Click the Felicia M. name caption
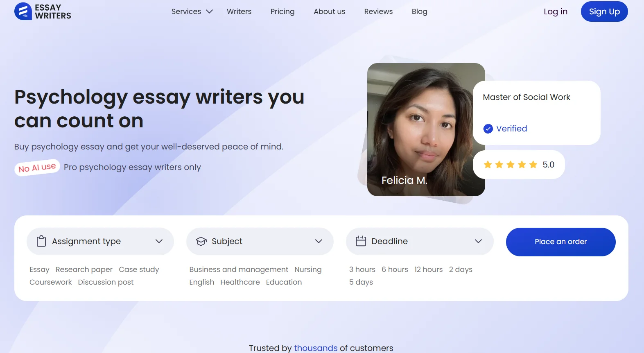Image resolution: width=644 pixels, height=353 pixels. click(x=404, y=180)
